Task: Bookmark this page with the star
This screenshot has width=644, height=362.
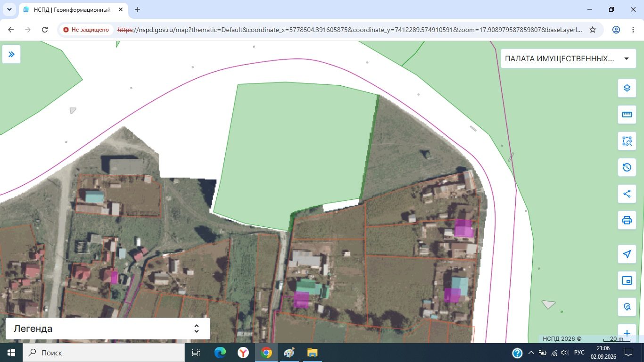Action: tap(593, 30)
